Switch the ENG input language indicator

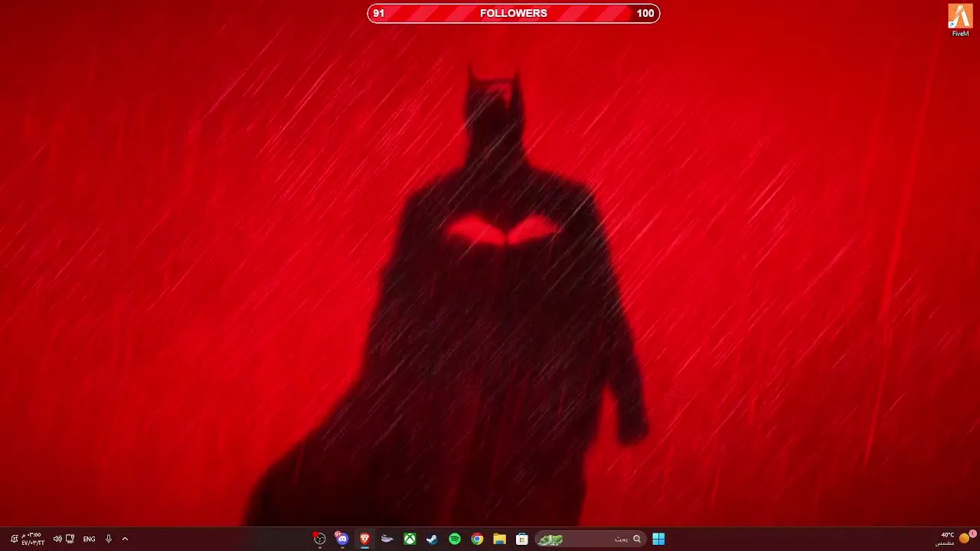(x=89, y=539)
